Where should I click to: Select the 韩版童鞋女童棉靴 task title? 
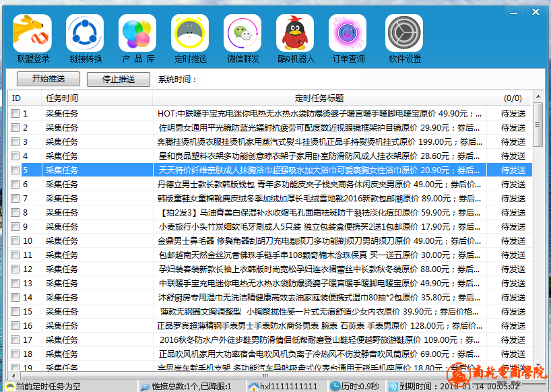point(319,199)
